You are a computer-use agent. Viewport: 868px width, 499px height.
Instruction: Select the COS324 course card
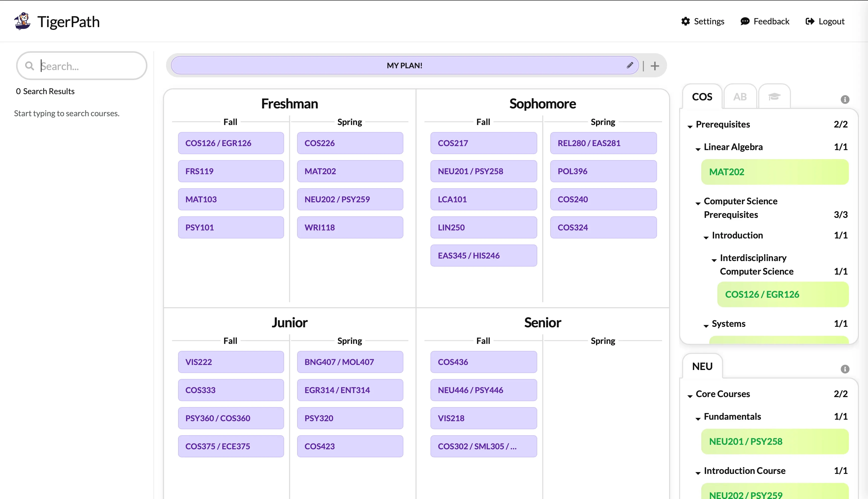coord(603,227)
